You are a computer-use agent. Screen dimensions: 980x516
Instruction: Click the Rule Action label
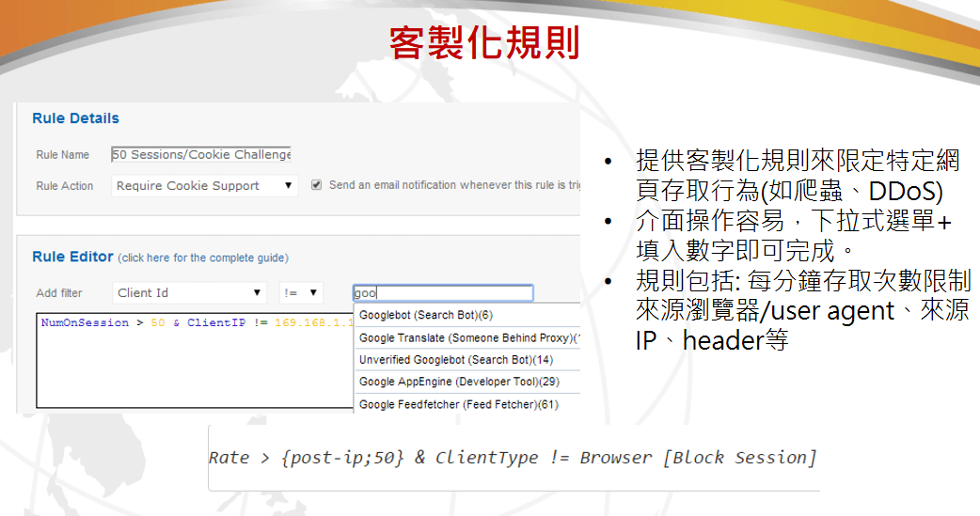coord(64,186)
